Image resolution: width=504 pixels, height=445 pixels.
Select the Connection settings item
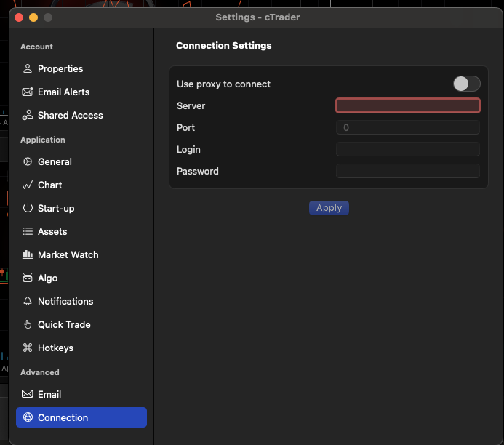point(81,417)
